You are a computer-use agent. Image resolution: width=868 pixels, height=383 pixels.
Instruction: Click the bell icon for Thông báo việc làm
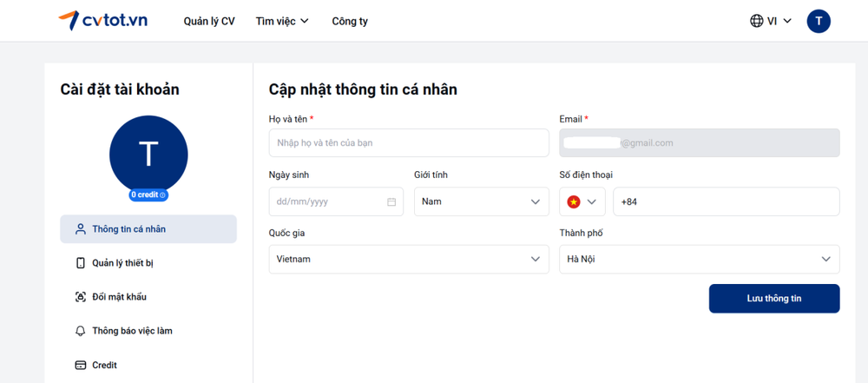tap(81, 331)
